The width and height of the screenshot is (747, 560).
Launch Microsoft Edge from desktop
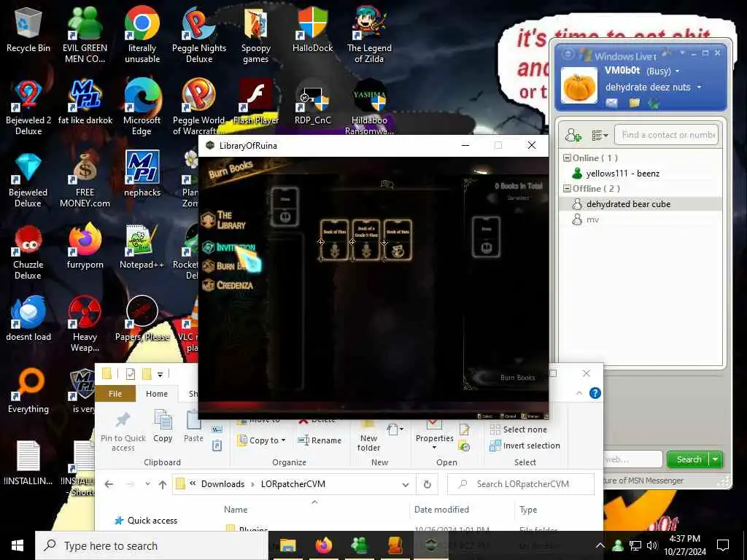point(142,108)
